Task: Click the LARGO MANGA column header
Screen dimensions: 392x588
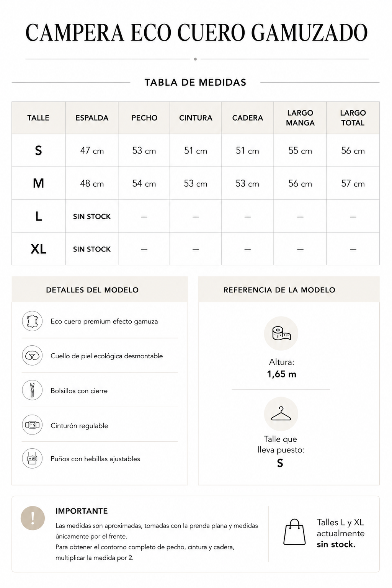Action: pyautogui.click(x=300, y=118)
